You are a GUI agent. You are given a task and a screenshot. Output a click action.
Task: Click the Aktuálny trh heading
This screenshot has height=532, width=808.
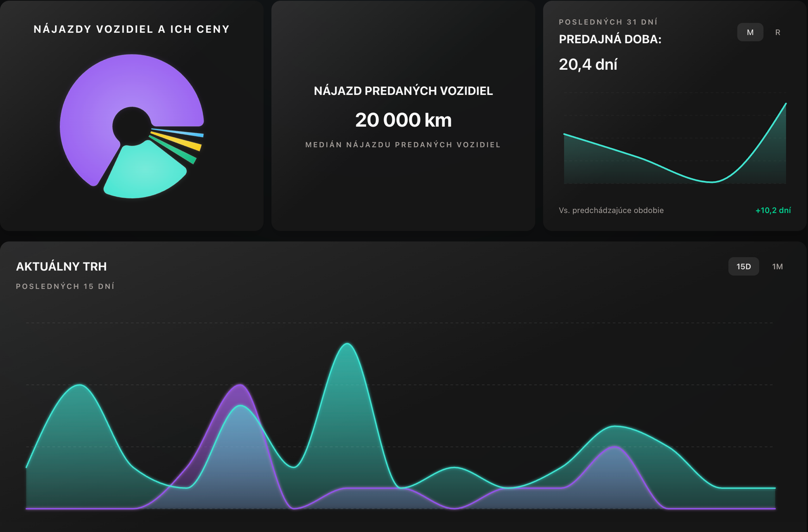click(61, 266)
